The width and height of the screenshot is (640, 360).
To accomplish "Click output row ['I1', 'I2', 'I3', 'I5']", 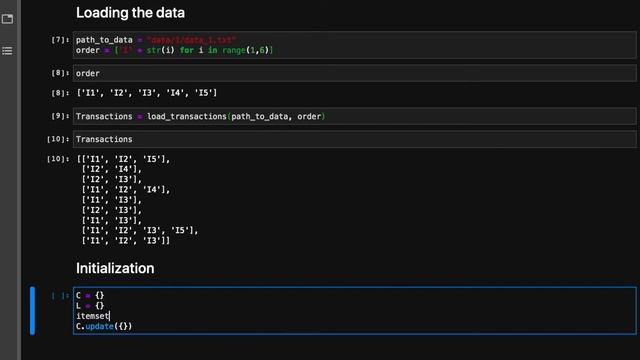I will (140, 230).
